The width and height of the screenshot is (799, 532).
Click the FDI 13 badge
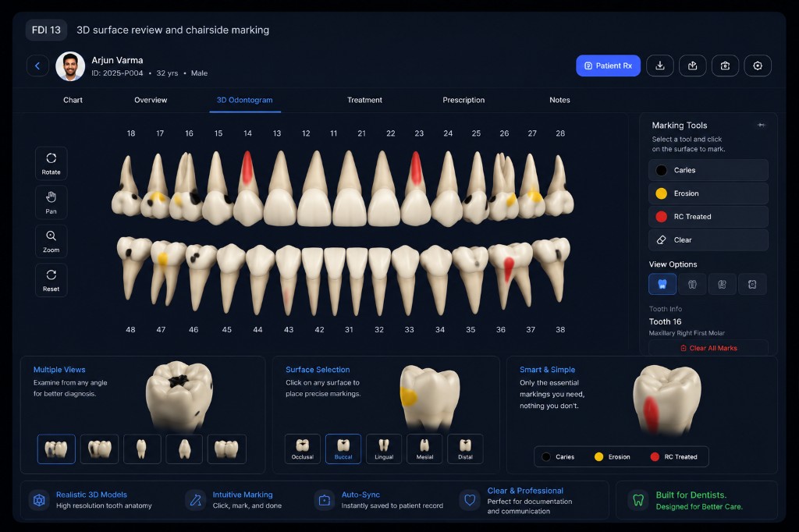46,30
